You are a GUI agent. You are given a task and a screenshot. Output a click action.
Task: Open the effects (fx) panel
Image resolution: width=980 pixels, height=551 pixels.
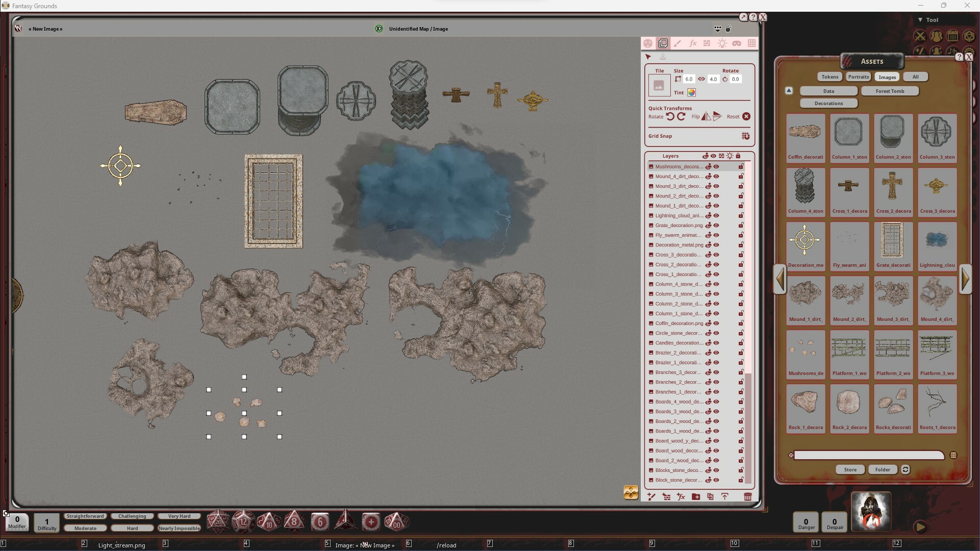coord(693,43)
